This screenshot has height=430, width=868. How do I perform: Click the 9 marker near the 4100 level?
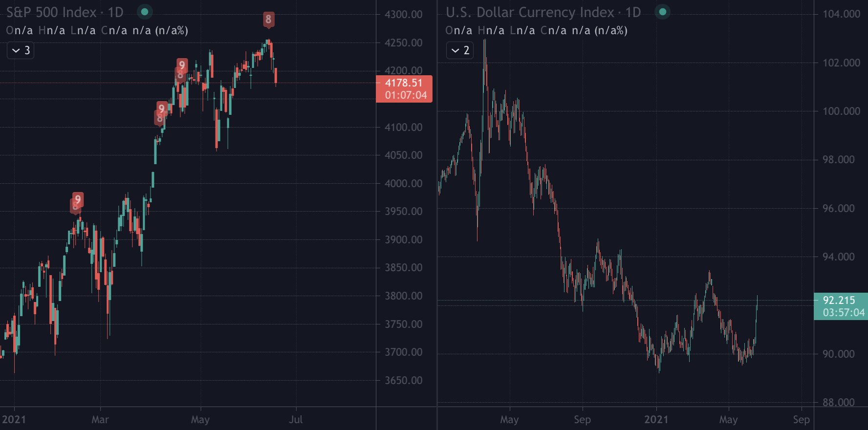pos(162,108)
